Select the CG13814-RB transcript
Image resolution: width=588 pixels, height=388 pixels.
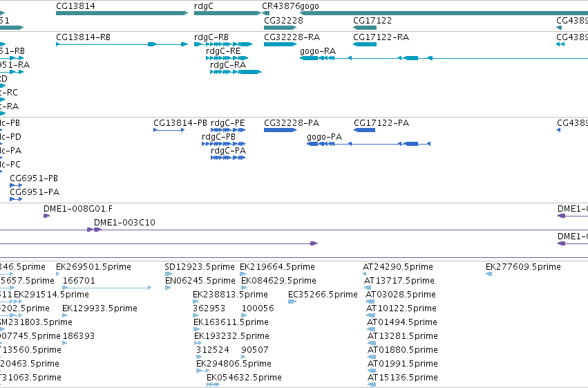[122, 44]
